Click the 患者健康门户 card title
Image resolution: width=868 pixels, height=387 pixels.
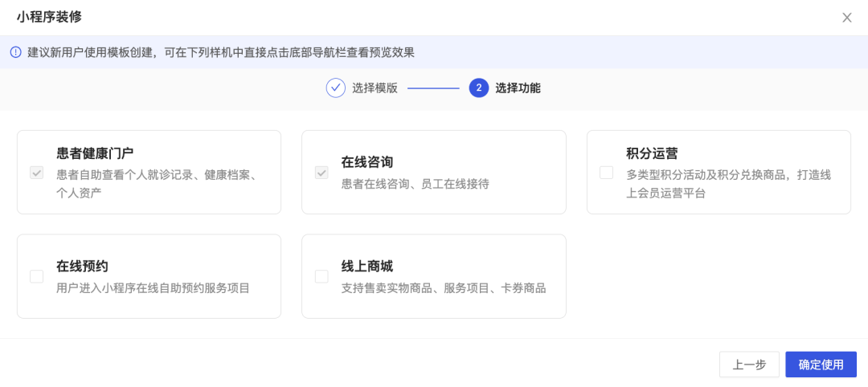pos(95,153)
